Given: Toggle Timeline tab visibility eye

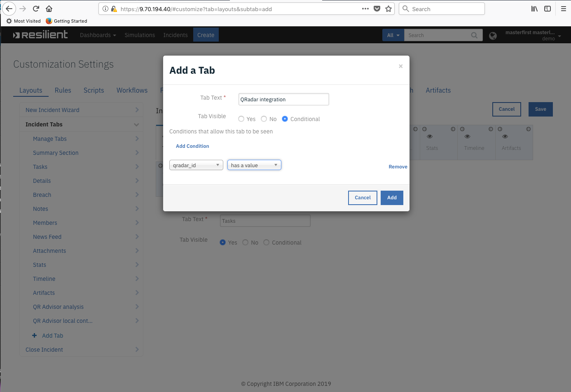Looking at the screenshot, I should coord(467,136).
